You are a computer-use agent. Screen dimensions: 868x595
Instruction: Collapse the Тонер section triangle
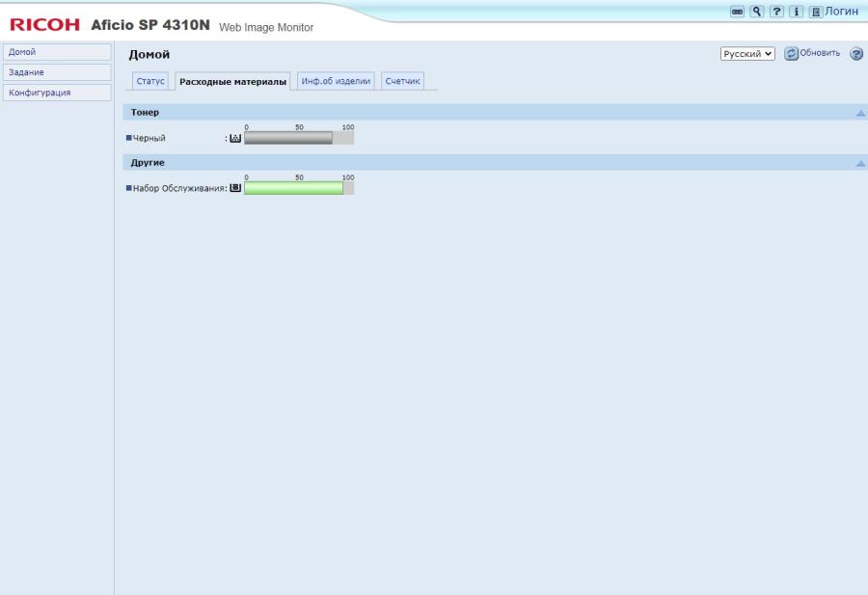point(860,113)
